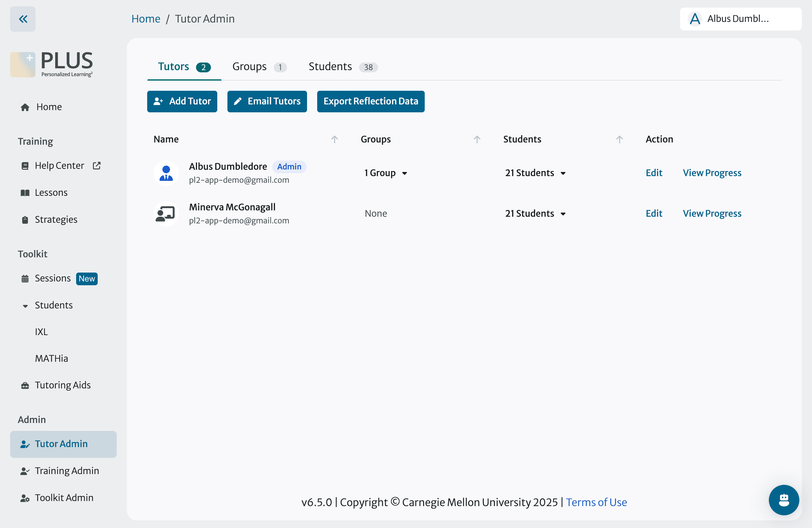Expand Albus Dumbledore's 21 Students dropdown
The width and height of the screenshot is (812, 528).
pos(535,173)
